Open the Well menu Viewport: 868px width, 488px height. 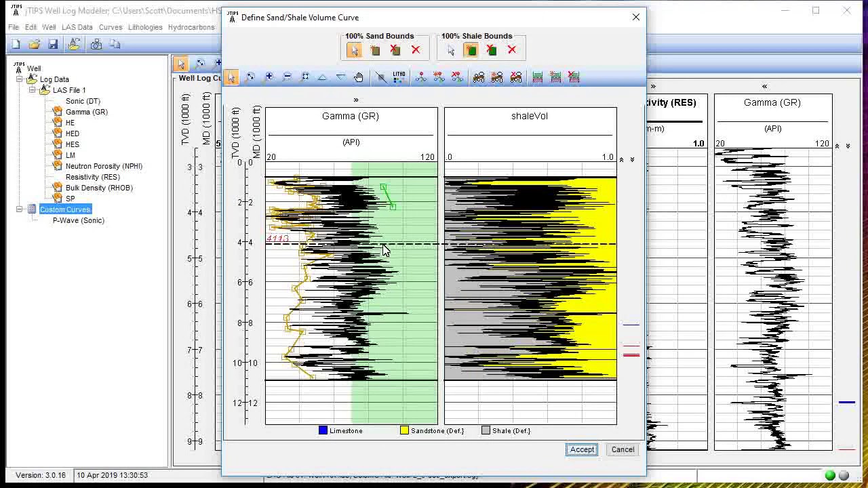[x=49, y=27]
